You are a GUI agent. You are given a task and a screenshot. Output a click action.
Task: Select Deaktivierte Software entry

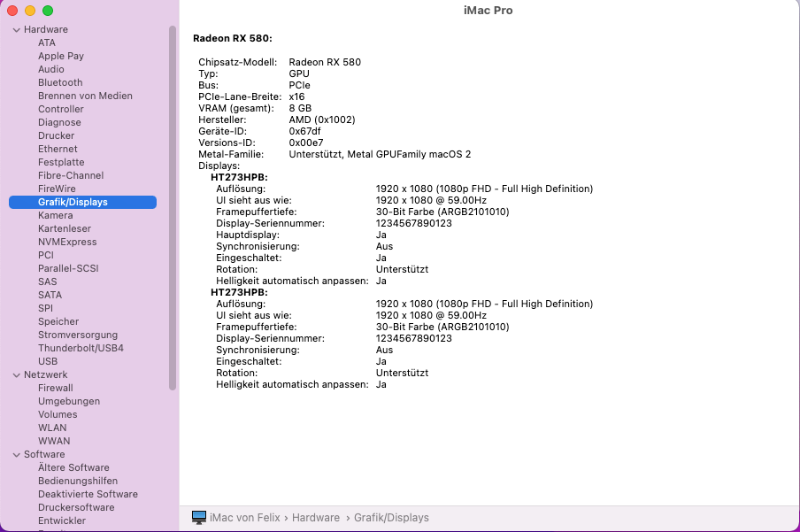88,494
